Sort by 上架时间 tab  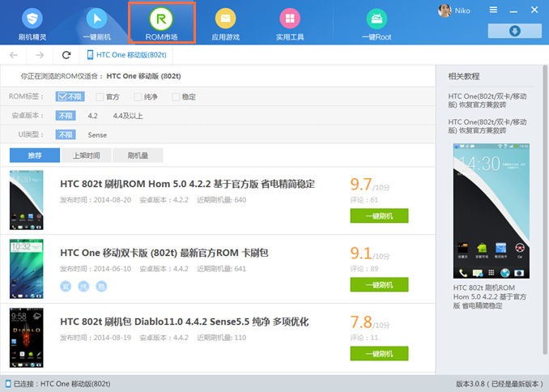click(87, 156)
